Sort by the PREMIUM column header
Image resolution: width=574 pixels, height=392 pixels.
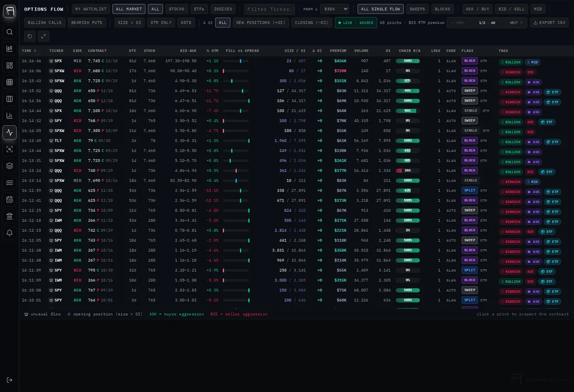click(x=338, y=51)
